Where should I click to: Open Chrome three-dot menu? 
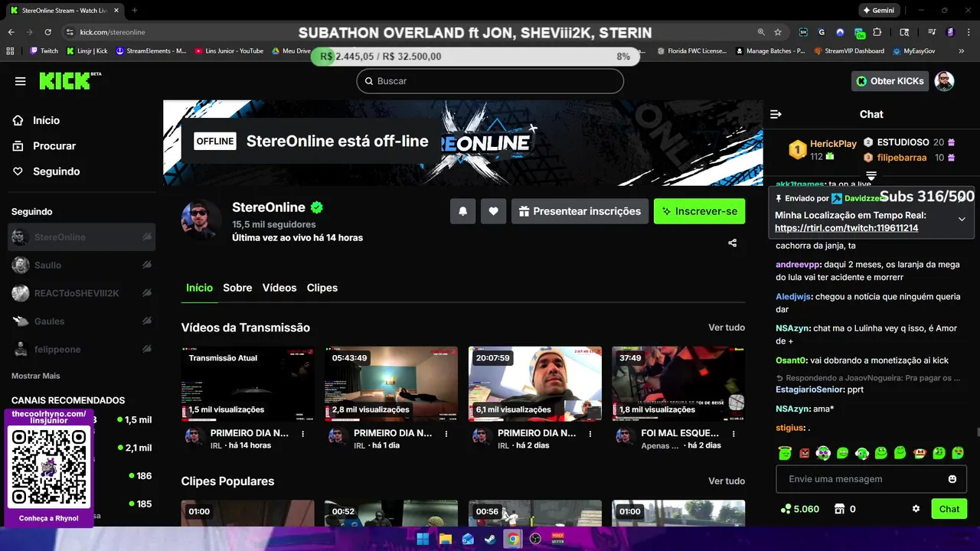pyautogui.click(x=968, y=32)
